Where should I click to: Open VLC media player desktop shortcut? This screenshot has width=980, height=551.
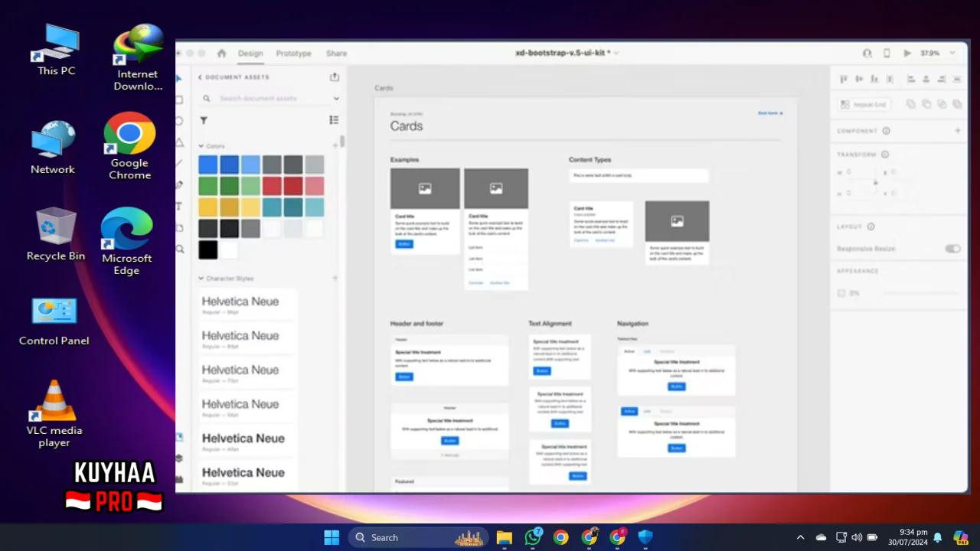(x=54, y=414)
